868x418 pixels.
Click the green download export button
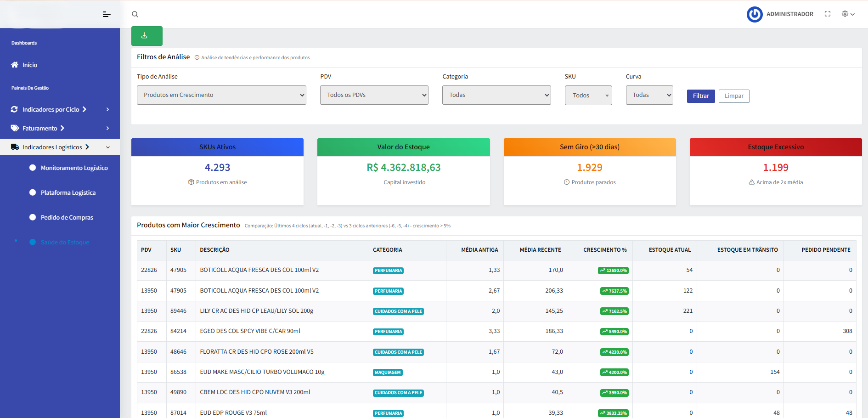[x=147, y=36]
